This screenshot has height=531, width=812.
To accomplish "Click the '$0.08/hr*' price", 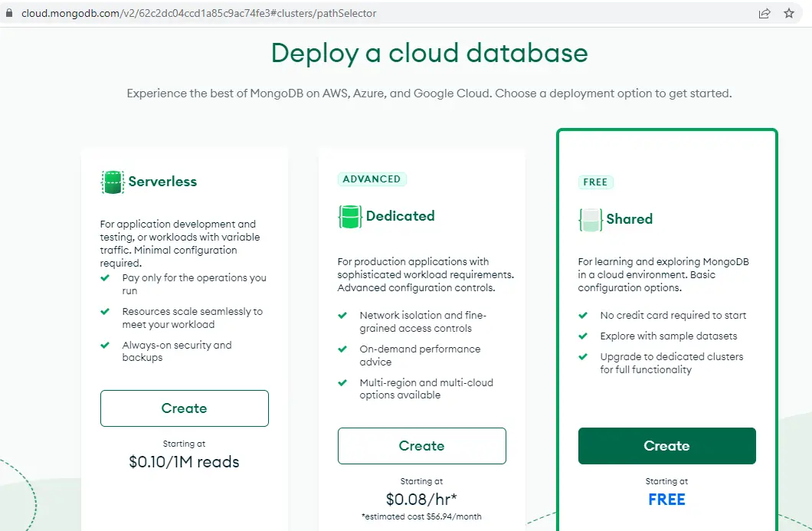I will [x=421, y=500].
